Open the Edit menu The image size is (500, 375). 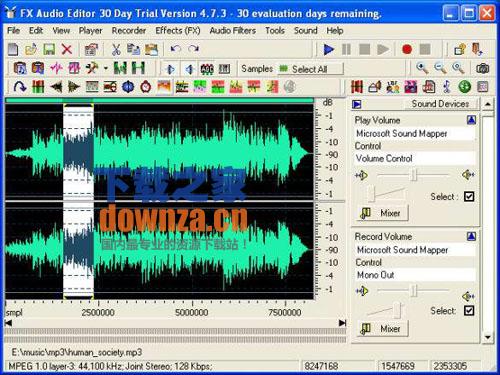[x=36, y=31]
